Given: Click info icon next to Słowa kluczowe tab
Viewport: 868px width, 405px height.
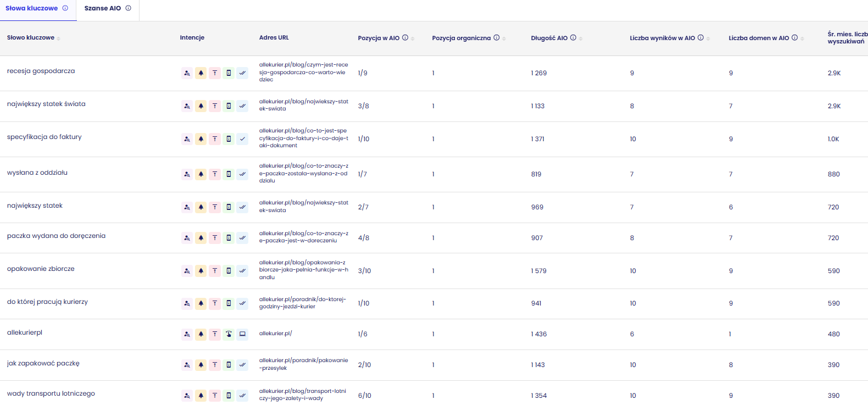Looking at the screenshot, I should (65, 8).
